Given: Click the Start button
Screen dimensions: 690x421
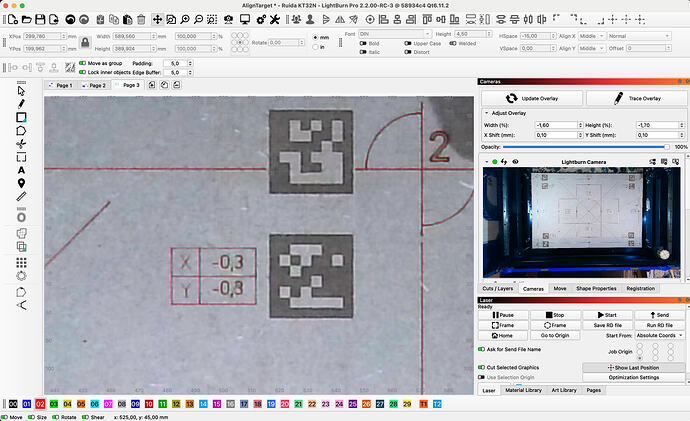Looking at the screenshot, I should [607, 315].
